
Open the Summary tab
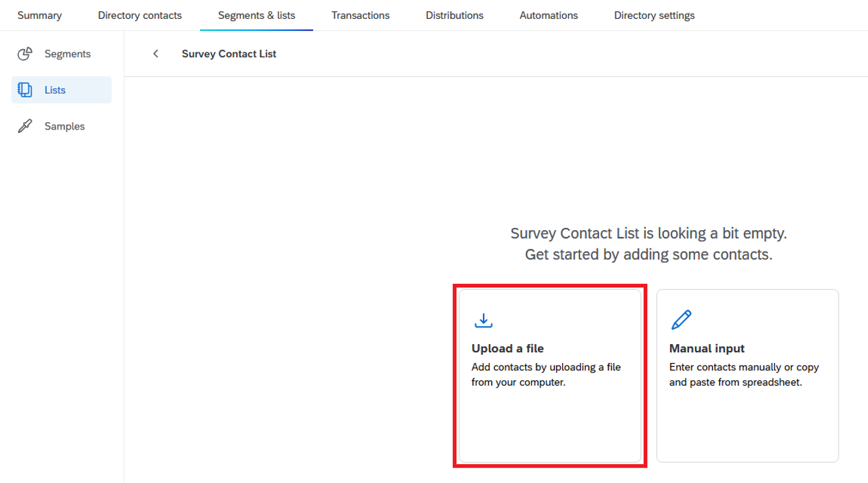tap(40, 15)
